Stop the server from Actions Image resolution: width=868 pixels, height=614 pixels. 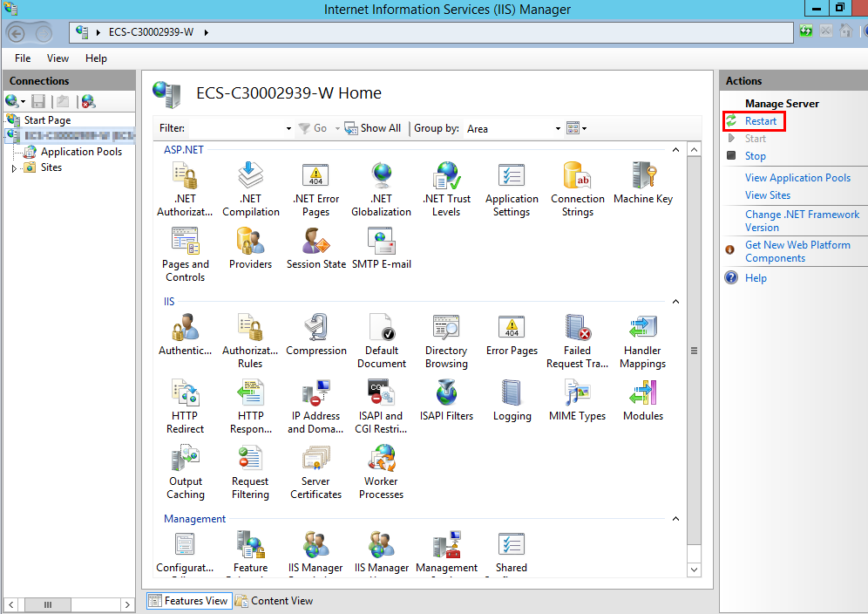coord(755,156)
